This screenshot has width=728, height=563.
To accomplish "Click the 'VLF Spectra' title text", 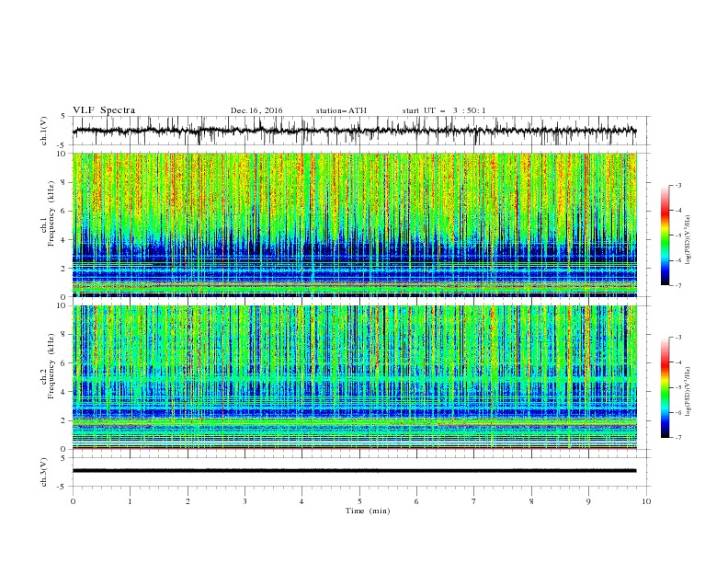I will tap(104, 110).
